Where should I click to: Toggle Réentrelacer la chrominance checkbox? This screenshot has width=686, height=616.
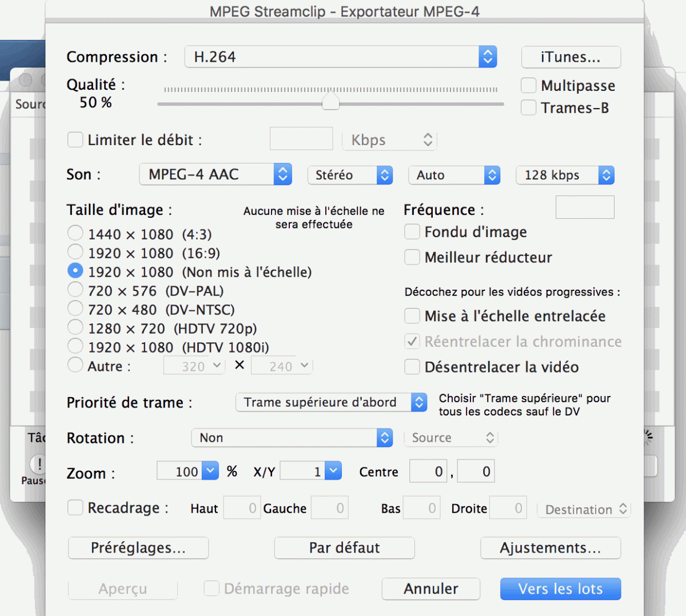coord(412,342)
